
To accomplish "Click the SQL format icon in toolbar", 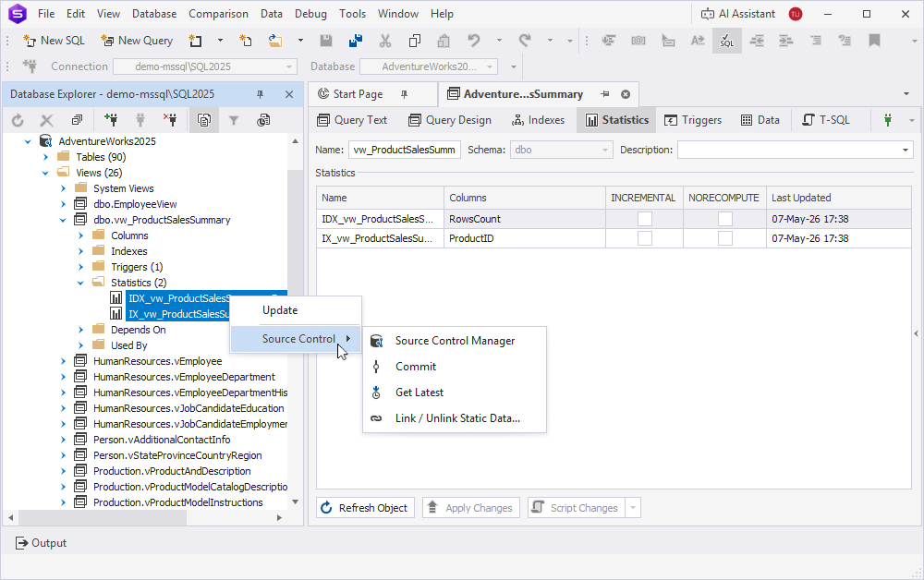I will tap(727, 41).
